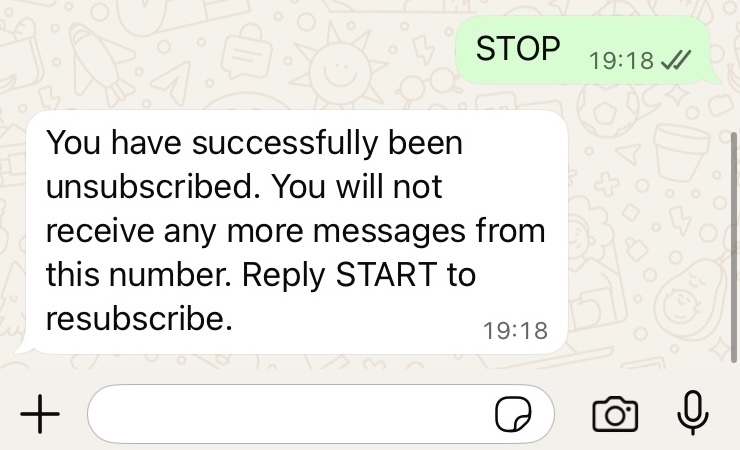Click the plant pot doodle on wallpaper

pyautogui.click(x=681, y=152)
